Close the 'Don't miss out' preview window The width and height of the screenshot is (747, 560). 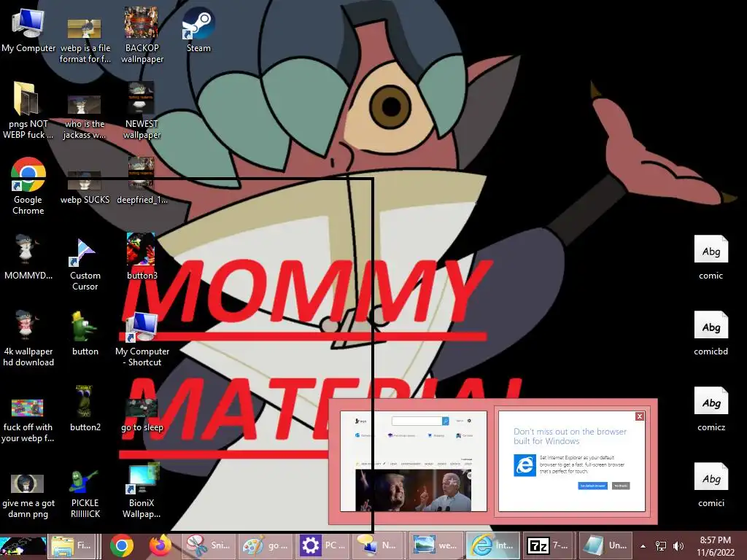pyautogui.click(x=639, y=416)
